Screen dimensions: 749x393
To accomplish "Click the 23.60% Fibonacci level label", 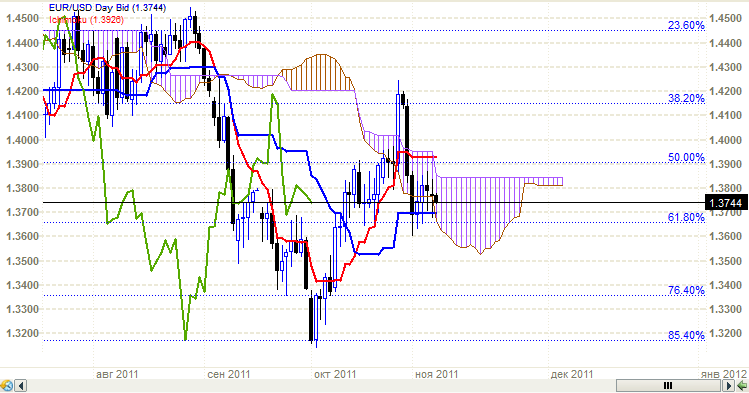I will 686,25.
